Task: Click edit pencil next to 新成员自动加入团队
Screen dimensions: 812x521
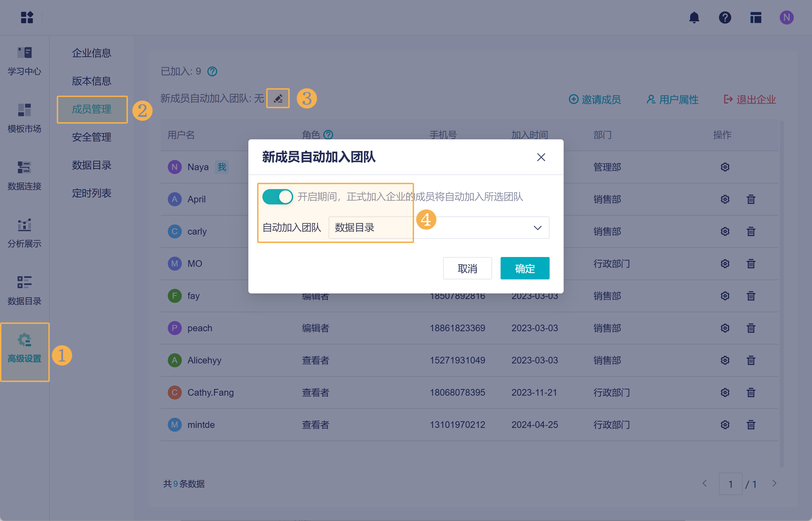Action: (x=278, y=98)
